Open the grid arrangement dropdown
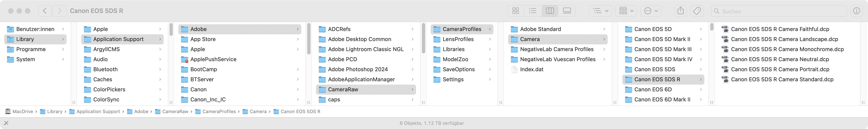868x129 pixels. (x=626, y=11)
